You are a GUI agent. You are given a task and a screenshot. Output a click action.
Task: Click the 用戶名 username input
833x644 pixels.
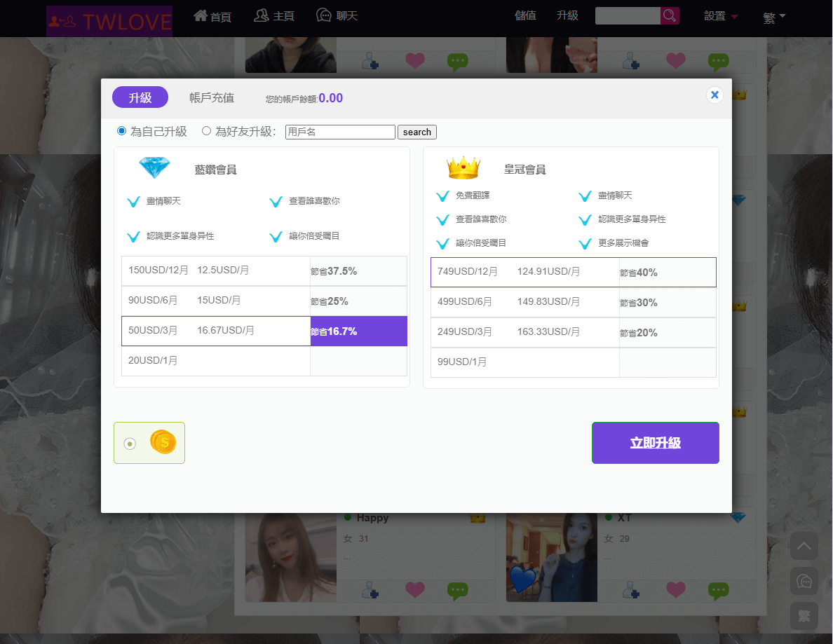pyautogui.click(x=340, y=132)
